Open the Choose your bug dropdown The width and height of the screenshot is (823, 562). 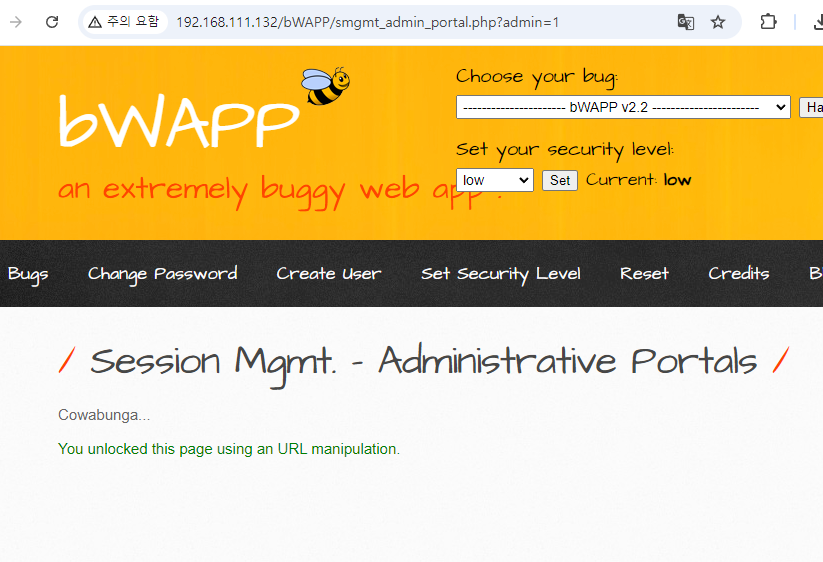tap(623, 107)
